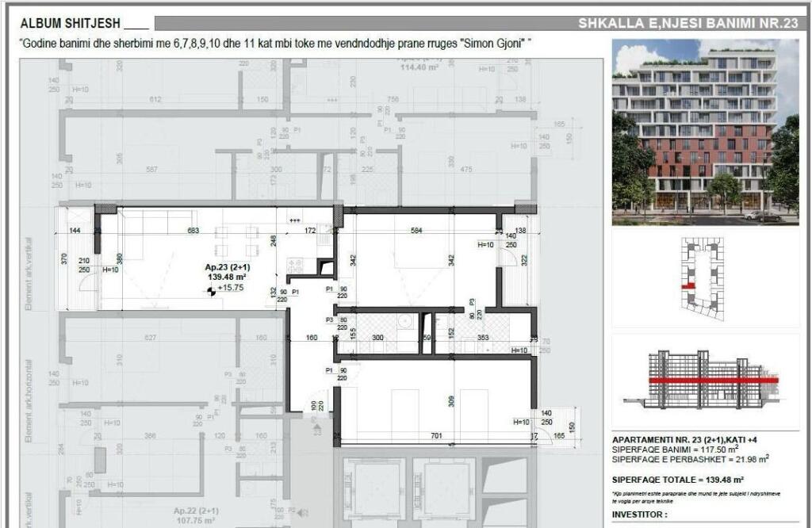Select the building section diagram

click(x=705, y=378)
